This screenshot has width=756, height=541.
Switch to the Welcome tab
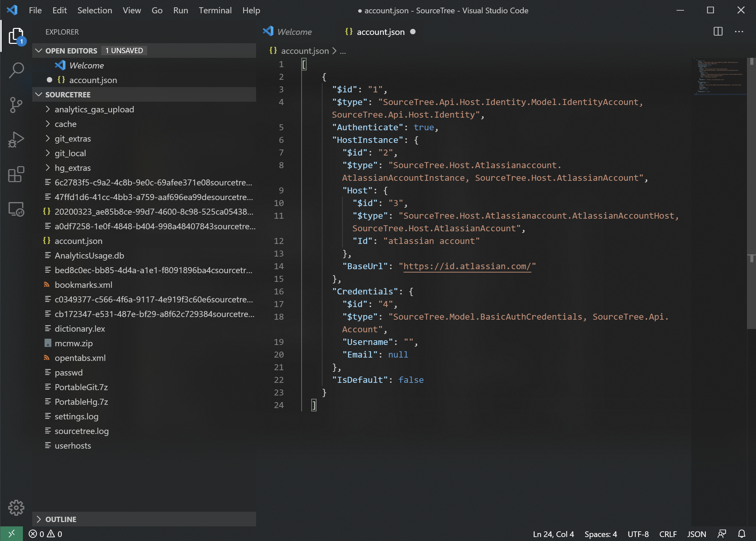coord(294,32)
